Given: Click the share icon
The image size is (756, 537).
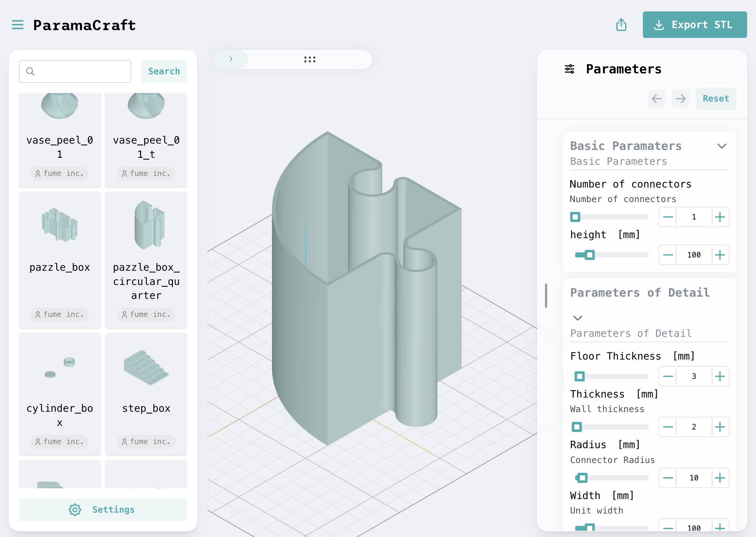Looking at the screenshot, I should [621, 25].
